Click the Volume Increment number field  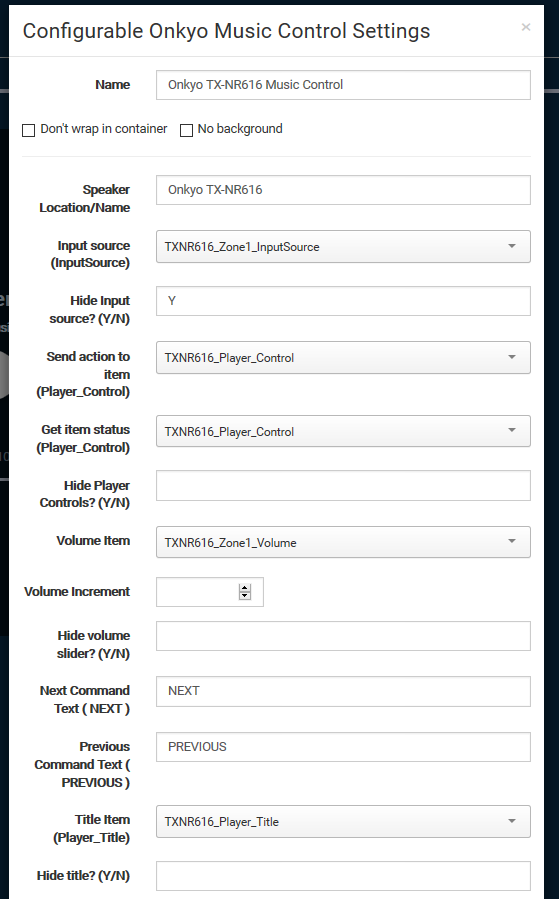(x=209, y=592)
